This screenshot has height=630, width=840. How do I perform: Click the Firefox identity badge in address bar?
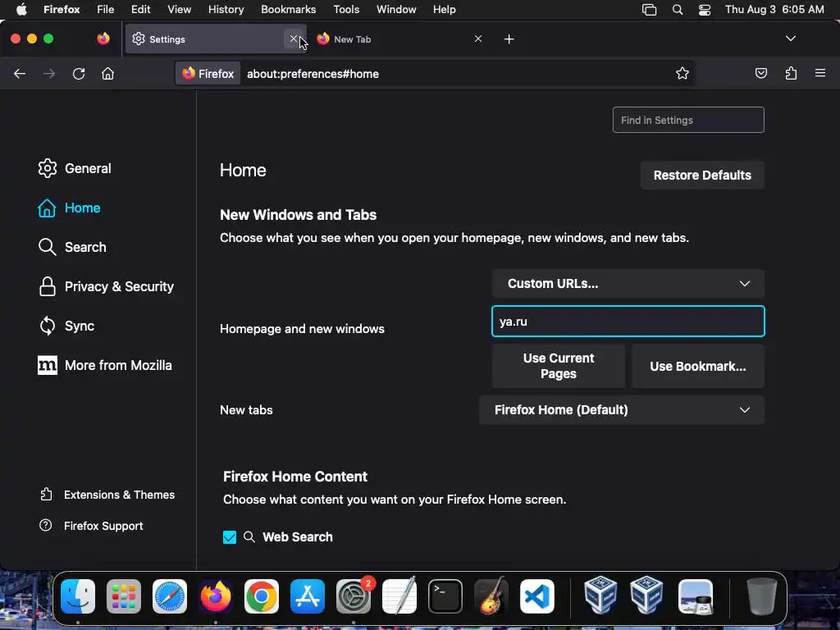208,74
